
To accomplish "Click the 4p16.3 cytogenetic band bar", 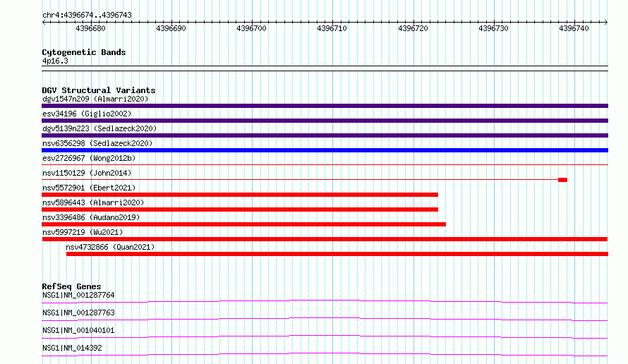I will pos(325,68).
